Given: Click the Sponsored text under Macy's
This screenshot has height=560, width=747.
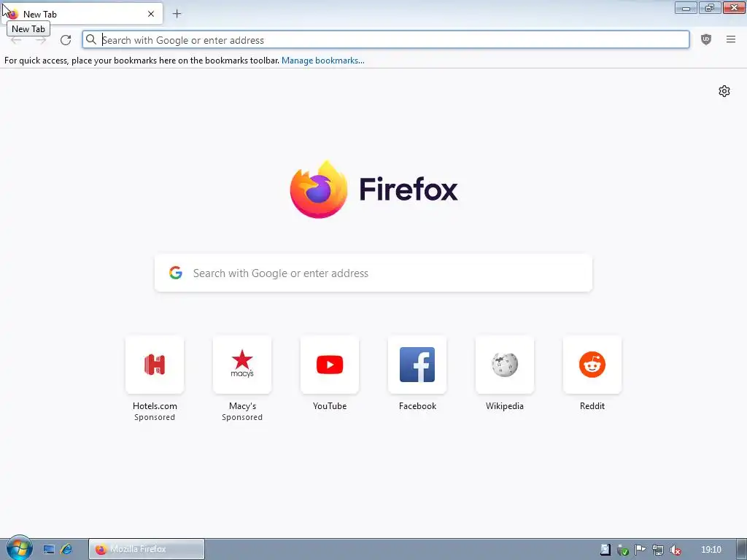Looking at the screenshot, I should coord(242,417).
